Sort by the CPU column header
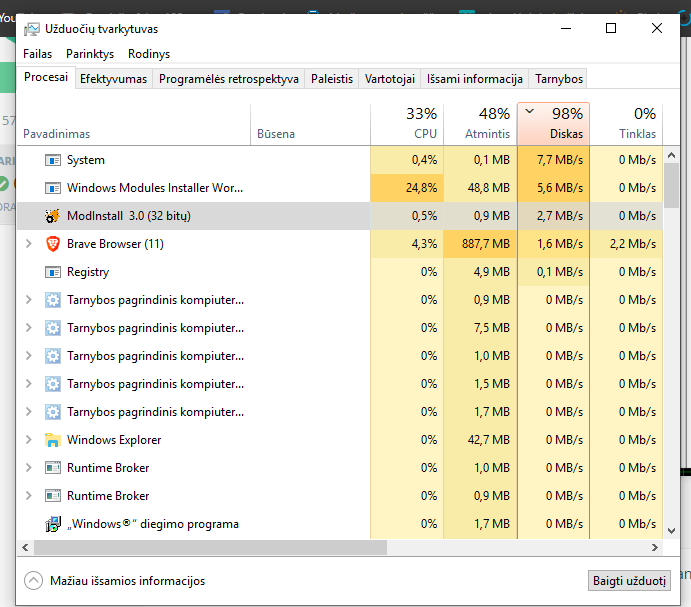691x607 pixels. (407, 124)
